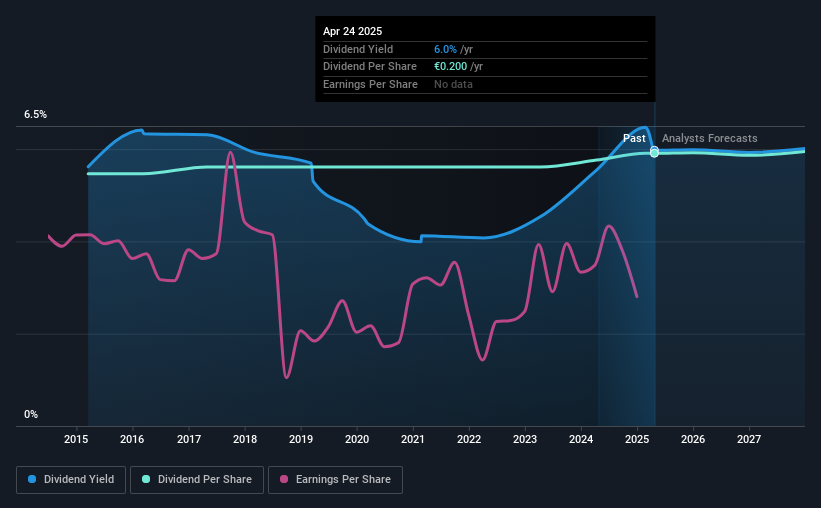Viewport: 821px width, 508px height.
Task: Click the 2016 x-axis label
Action: [x=132, y=439]
